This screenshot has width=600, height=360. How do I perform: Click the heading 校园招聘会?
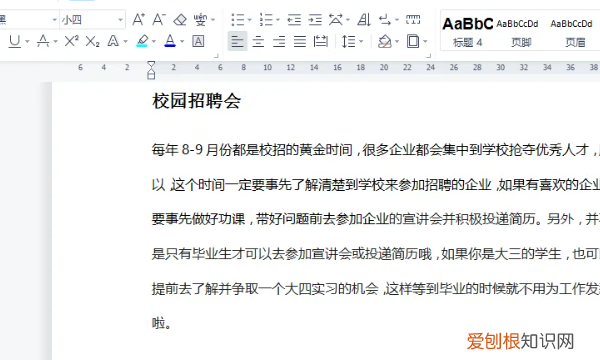196,101
